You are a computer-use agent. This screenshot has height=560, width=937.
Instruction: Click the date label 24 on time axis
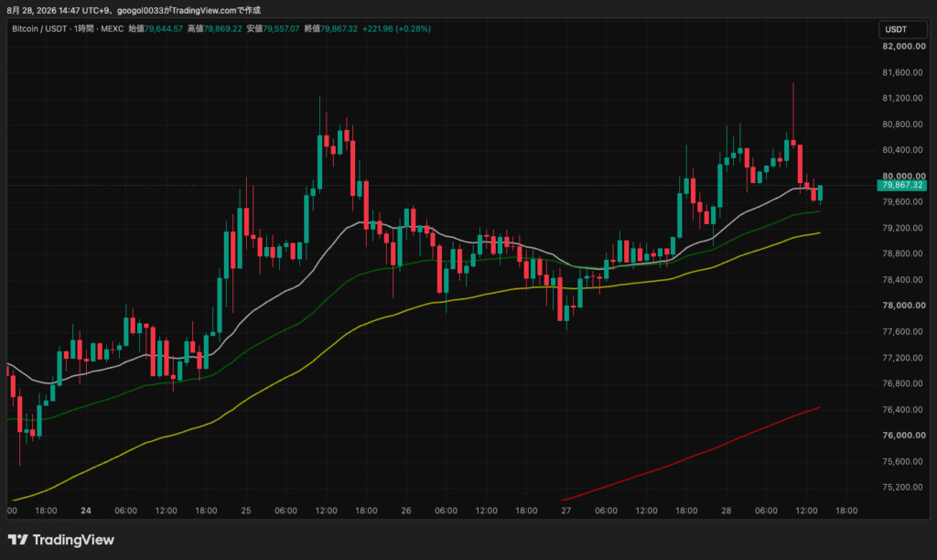(86, 511)
